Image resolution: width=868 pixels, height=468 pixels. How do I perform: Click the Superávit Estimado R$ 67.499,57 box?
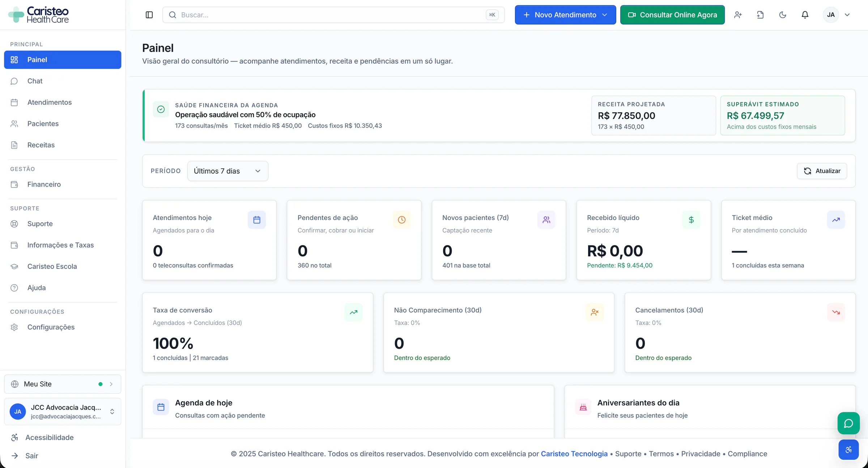point(783,116)
